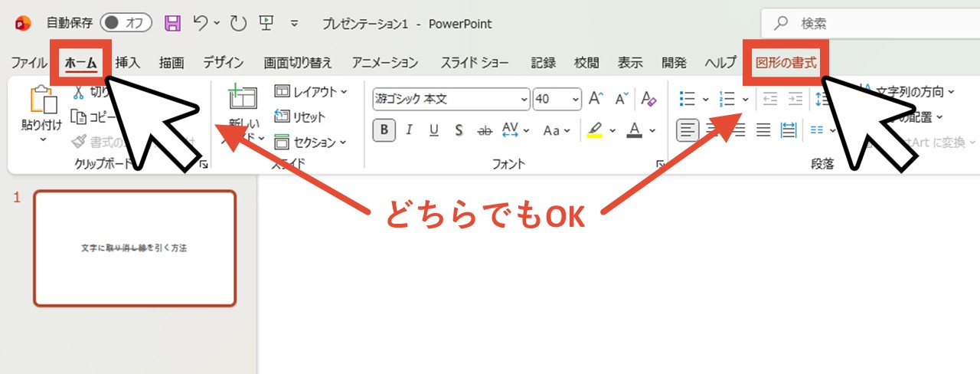
Task: Toggle the AutoSave (自動保存) switch
Action: pyautogui.click(x=126, y=23)
